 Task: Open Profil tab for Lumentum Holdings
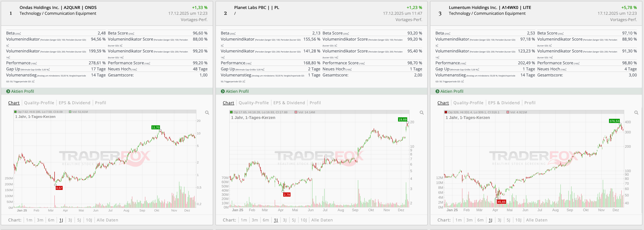(530, 103)
